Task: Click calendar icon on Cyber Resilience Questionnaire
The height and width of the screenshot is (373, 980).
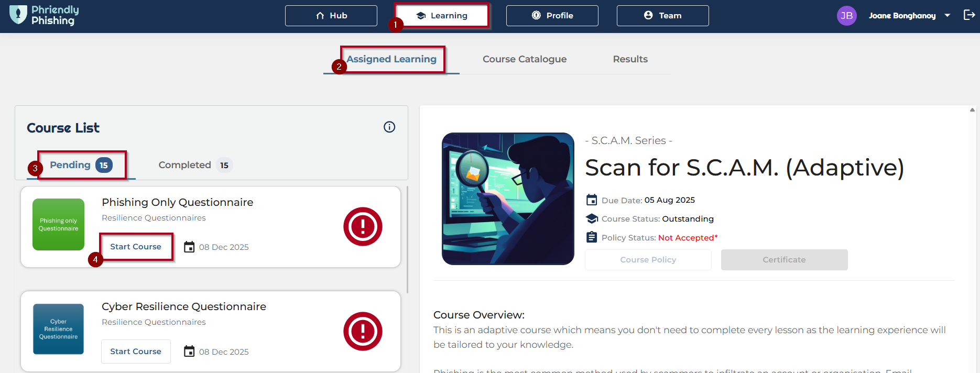Action: click(189, 352)
